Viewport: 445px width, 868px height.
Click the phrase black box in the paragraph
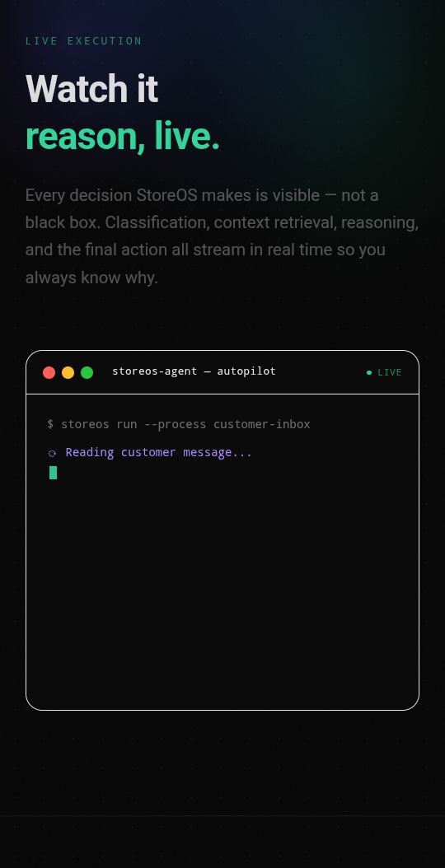[62, 222]
